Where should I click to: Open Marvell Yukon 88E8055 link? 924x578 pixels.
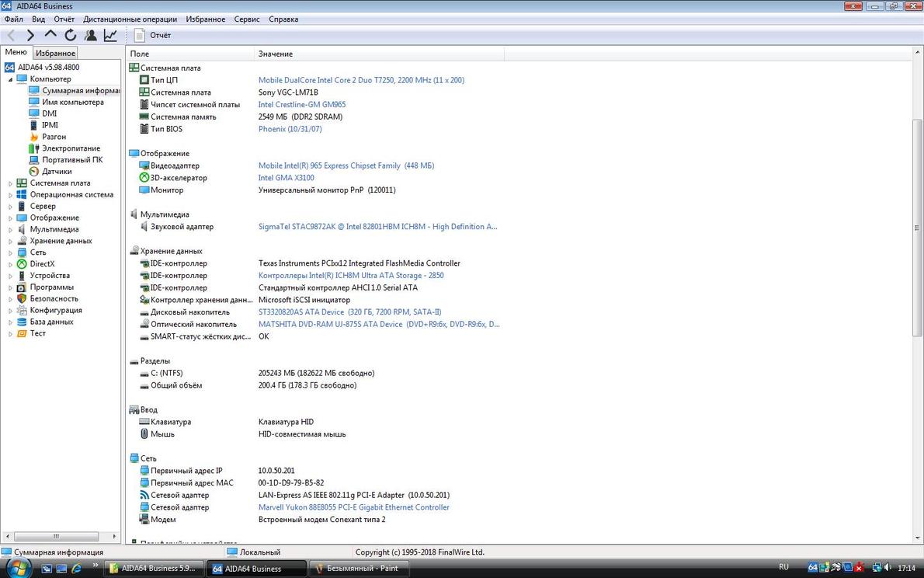(353, 507)
